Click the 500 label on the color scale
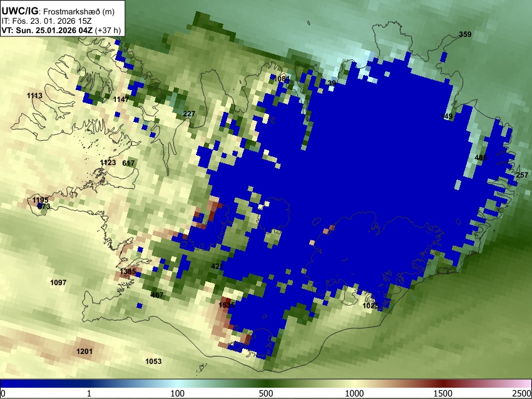Viewport: 532px width, 399px height. pyautogui.click(x=266, y=393)
